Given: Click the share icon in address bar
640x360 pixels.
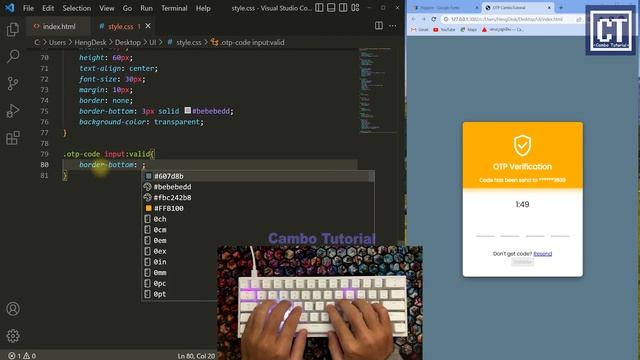Looking at the screenshot, I should click(x=578, y=19).
